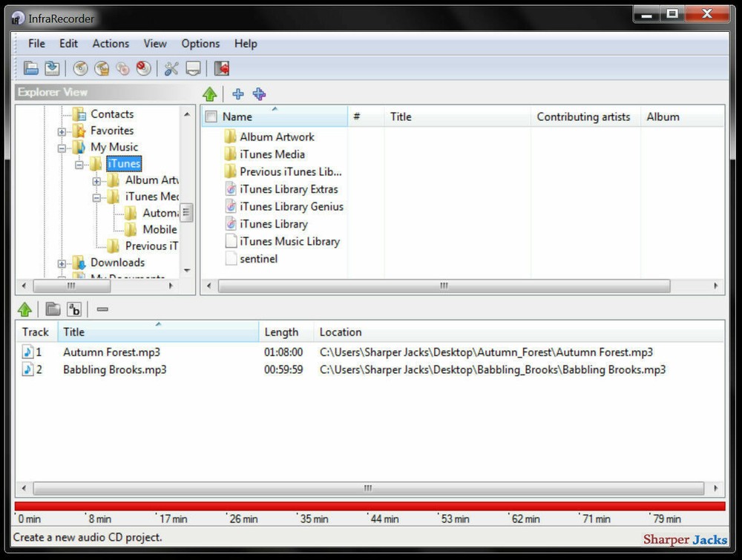Image resolution: width=742 pixels, height=560 pixels.
Task: Open the Help menu
Action: [246, 44]
